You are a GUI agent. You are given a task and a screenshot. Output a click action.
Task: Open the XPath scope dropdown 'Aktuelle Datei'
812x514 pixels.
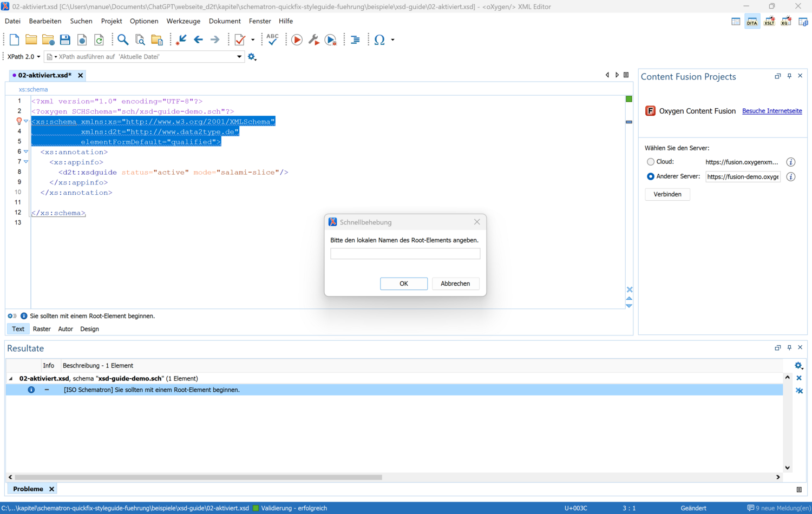[x=53, y=57]
